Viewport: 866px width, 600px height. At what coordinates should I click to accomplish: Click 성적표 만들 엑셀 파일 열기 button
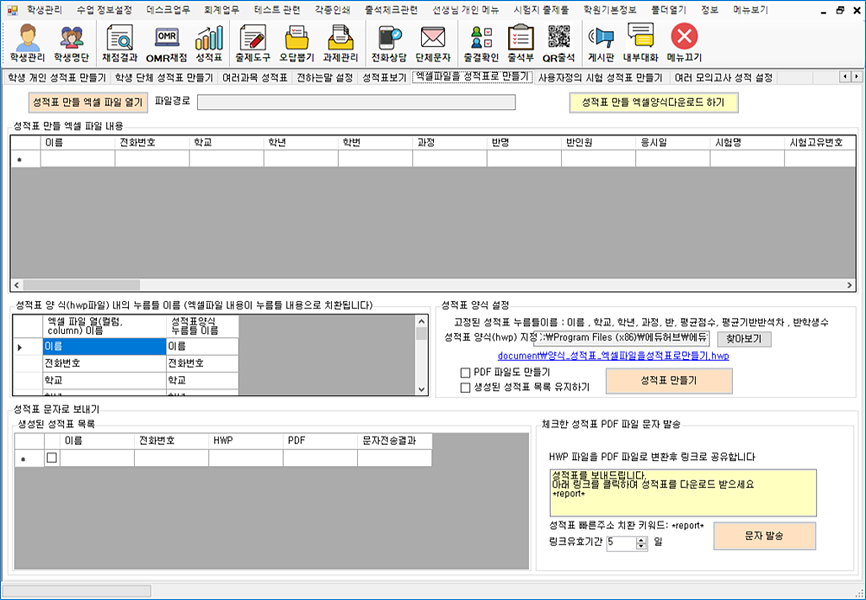click(x=88, y=102)
